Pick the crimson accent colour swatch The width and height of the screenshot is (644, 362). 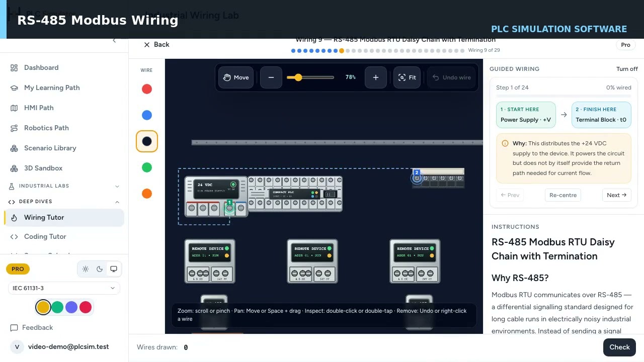coord(86,307)
